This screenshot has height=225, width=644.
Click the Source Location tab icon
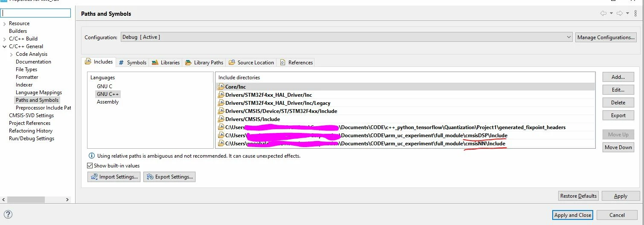232,63
